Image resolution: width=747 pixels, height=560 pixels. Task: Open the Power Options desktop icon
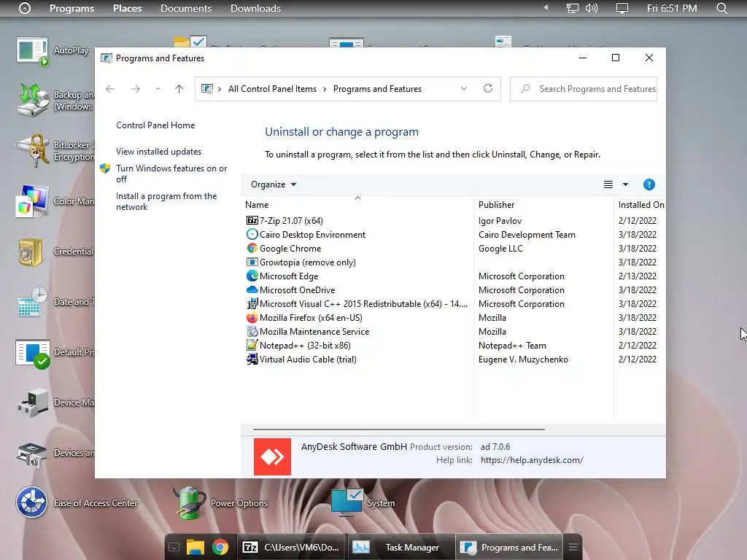click(189, 502)
